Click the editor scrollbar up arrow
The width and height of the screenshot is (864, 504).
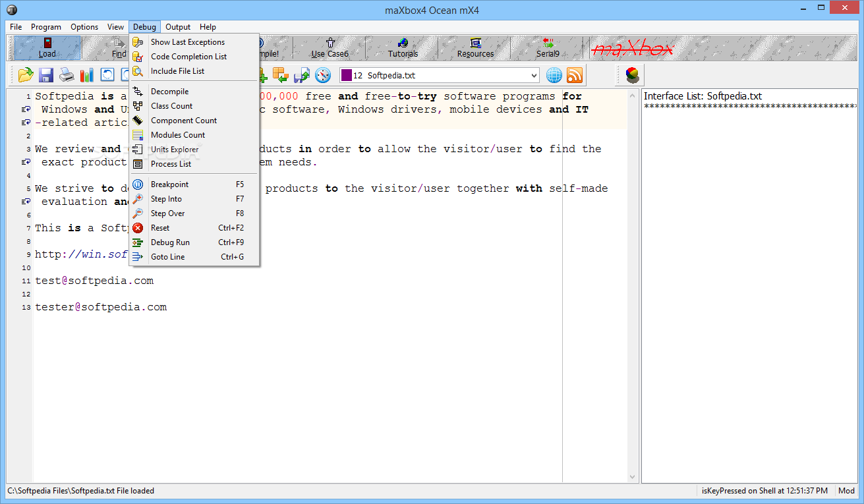[633, 95]
